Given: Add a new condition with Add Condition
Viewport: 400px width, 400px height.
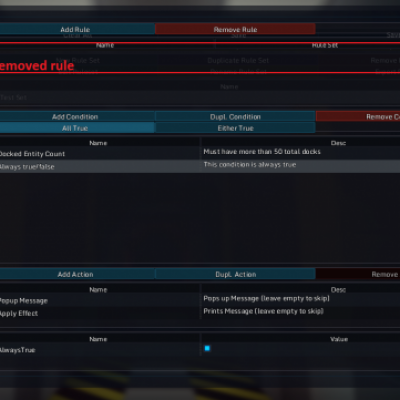Looking at the screenshot, I should coord(77,117).
